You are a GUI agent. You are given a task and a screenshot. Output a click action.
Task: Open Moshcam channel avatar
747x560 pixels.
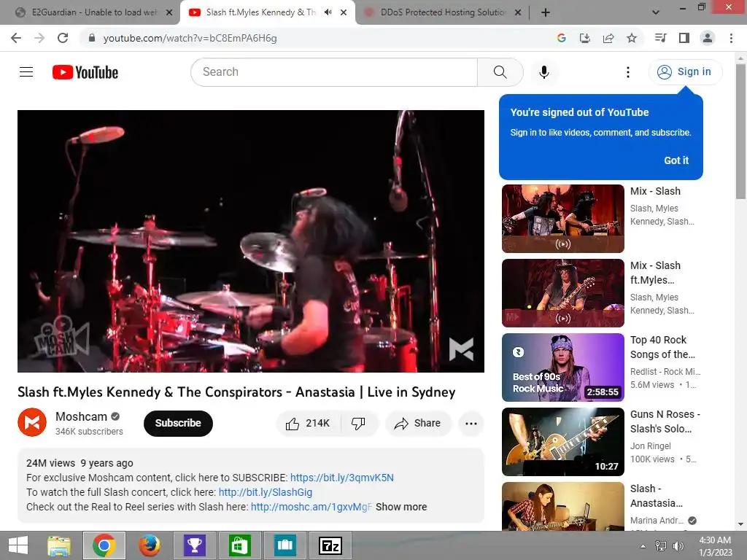[x=32, y=422]
